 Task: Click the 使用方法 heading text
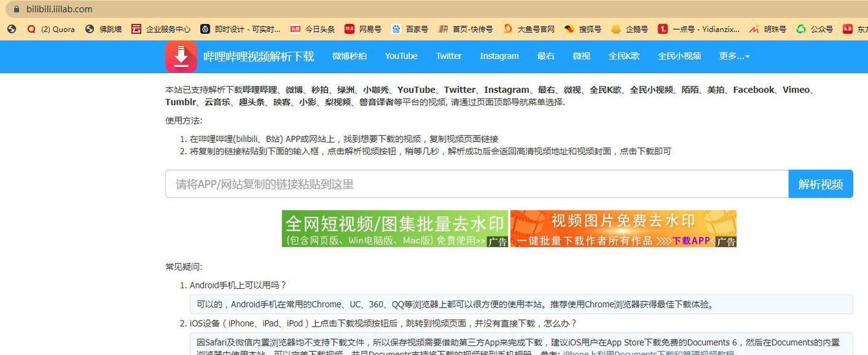pyautogui.click(x=184, y=120)
